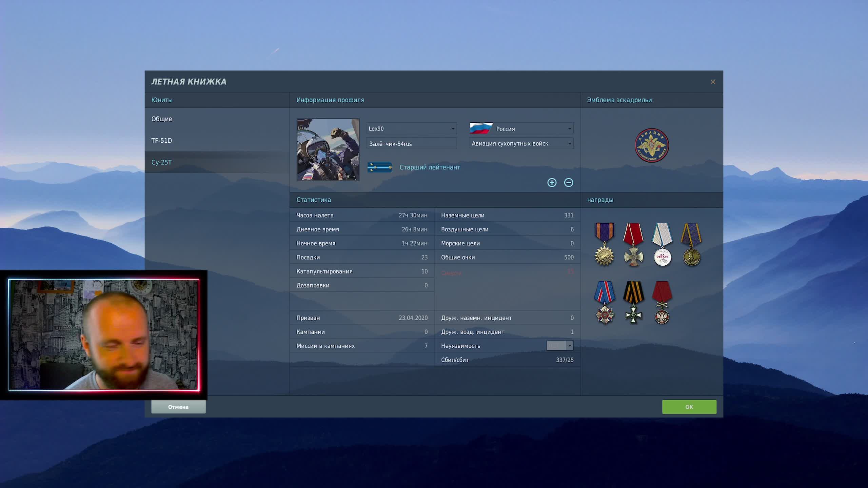The image size is (868, 488).
Task: Select the 'За отвагу' white medal
Action: pos(662,245)
